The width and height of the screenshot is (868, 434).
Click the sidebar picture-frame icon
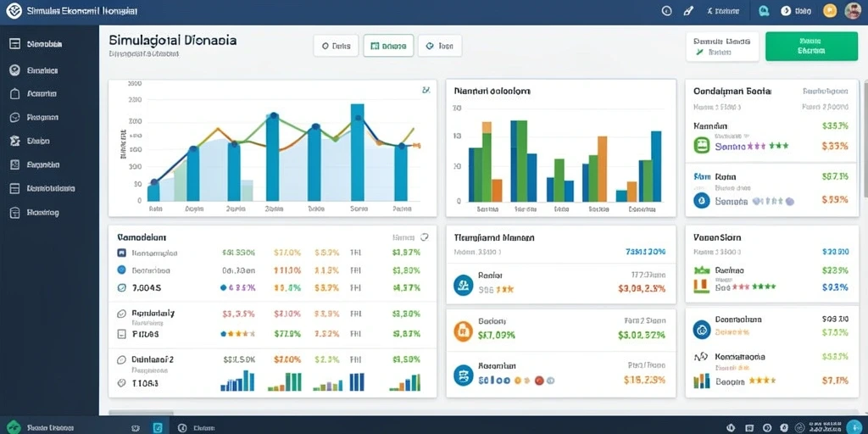click(x=15, y=164)
